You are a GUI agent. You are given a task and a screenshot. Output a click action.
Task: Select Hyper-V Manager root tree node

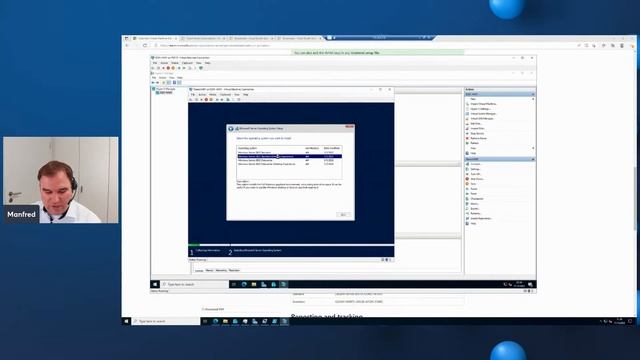click(x=164, y=89)
